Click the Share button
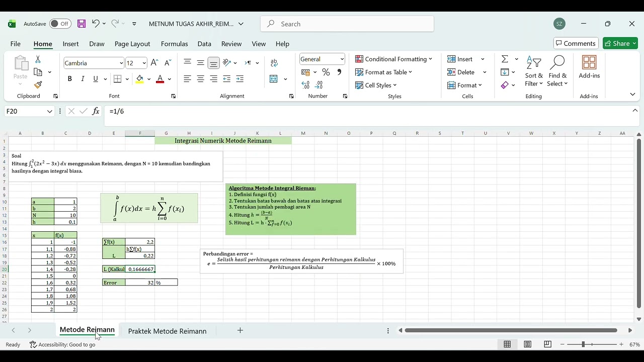This screenshot has height=362, width=644. tap(620, 43)
